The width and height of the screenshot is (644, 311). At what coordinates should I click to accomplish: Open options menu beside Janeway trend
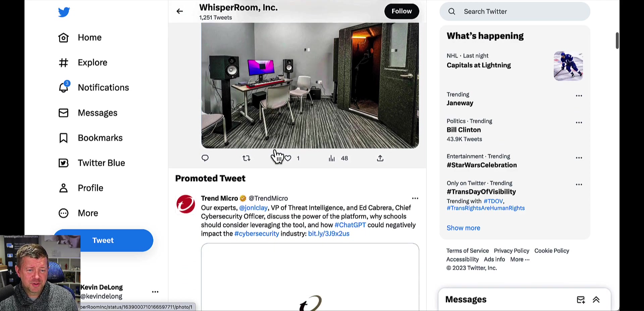click(x=579, y=96)
